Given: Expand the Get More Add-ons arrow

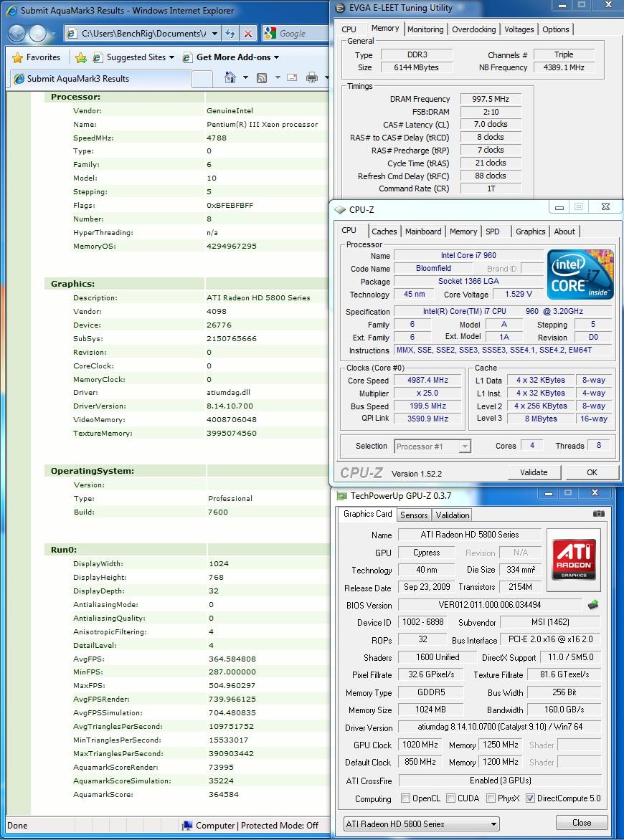Looking at the screenshot, I should pyautogui.click(x=277, y=57).
